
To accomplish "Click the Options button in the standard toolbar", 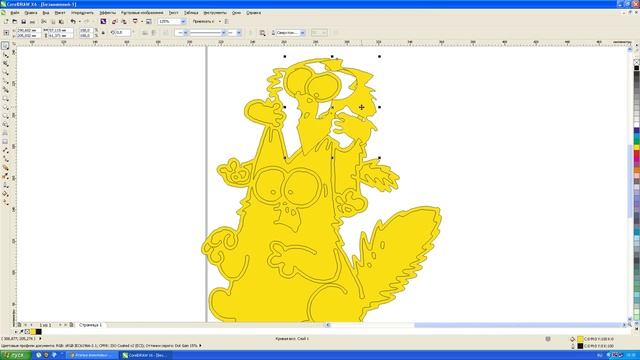I will coord(227,21).
